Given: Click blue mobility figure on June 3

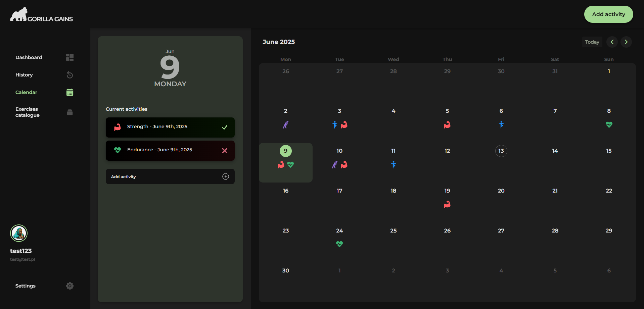Looking at the screenshot, I should pyautogui.click(x=335, y=125).
